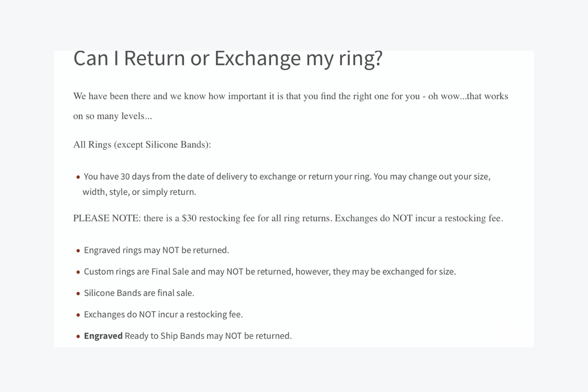Click the '$30' amount in the restocking note
588x392 pixels.
[189, 218]
